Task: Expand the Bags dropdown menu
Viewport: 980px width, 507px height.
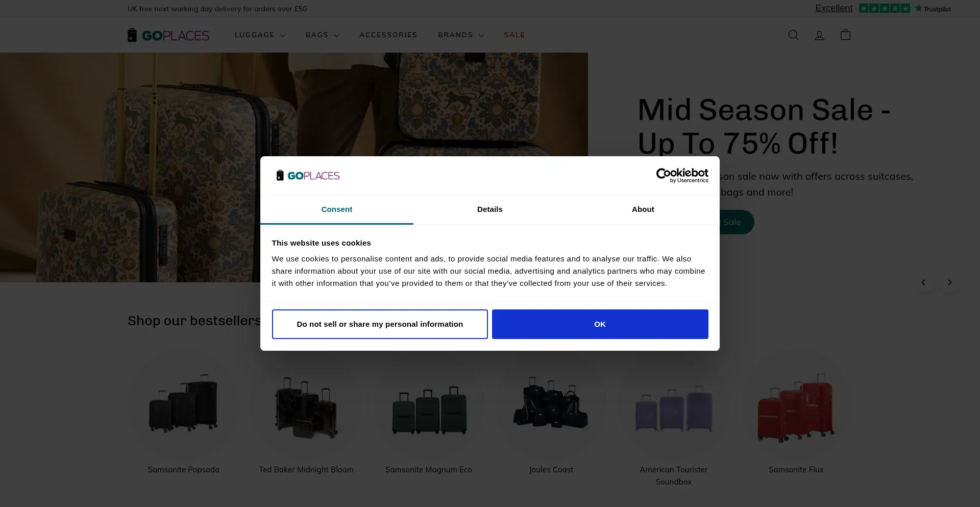Action: 322,35
